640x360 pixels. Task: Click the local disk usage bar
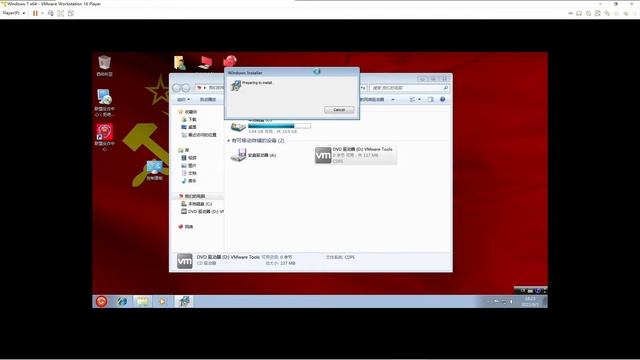pyautogui.click(x=279, y=126)
